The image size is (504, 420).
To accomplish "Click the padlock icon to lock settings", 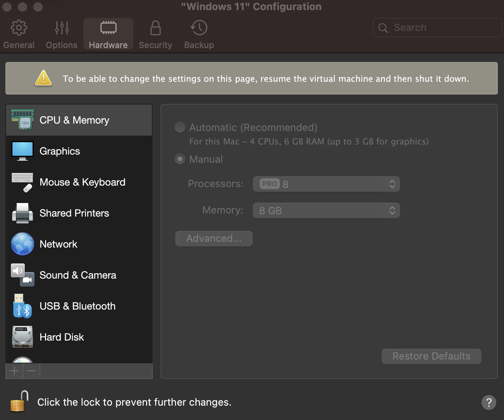I will click(x=19, y=401).
